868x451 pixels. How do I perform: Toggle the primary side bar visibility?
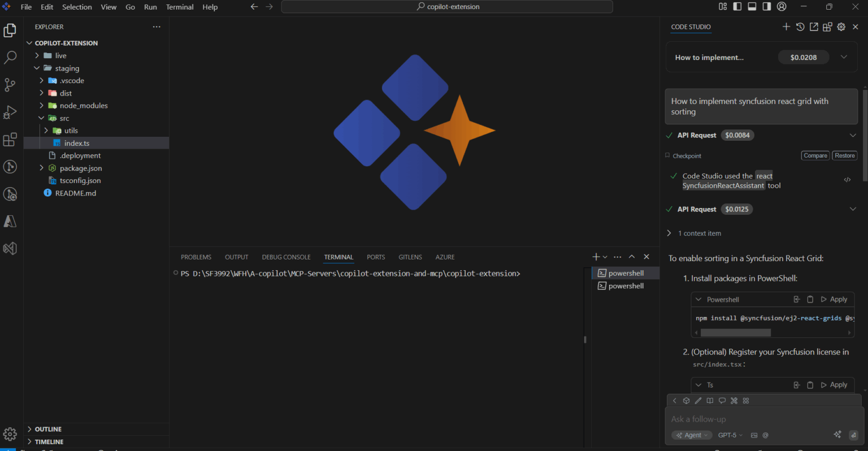pyautogui.click(x=737, y=7)
